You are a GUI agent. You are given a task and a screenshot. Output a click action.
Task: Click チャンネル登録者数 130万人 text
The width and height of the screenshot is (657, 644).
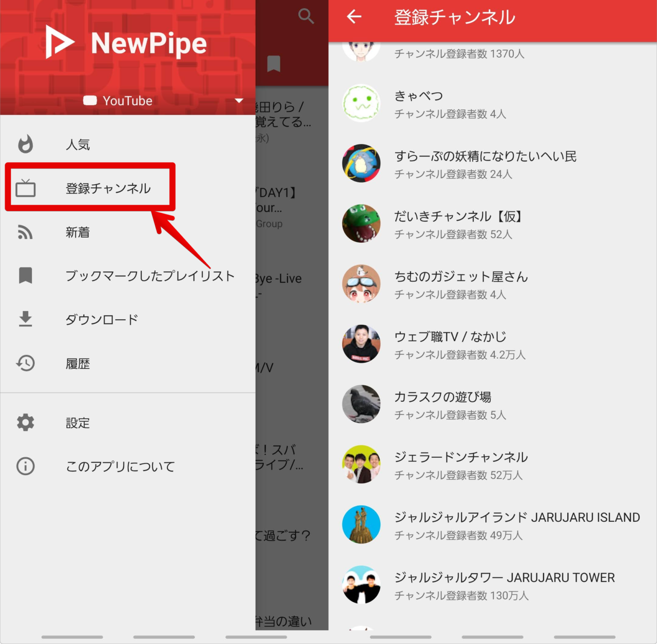click(461, 595)
